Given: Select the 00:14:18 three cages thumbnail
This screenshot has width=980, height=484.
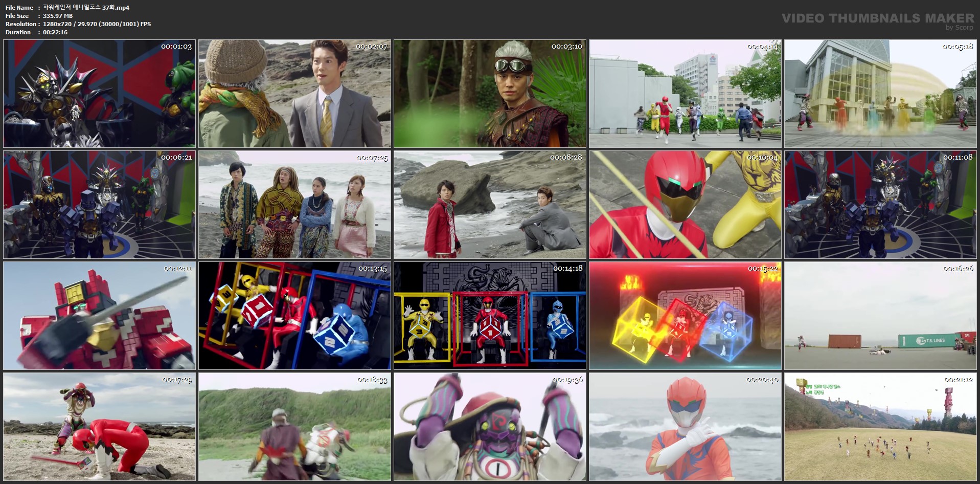Looking at the screenshot, I should coord(490,316).
